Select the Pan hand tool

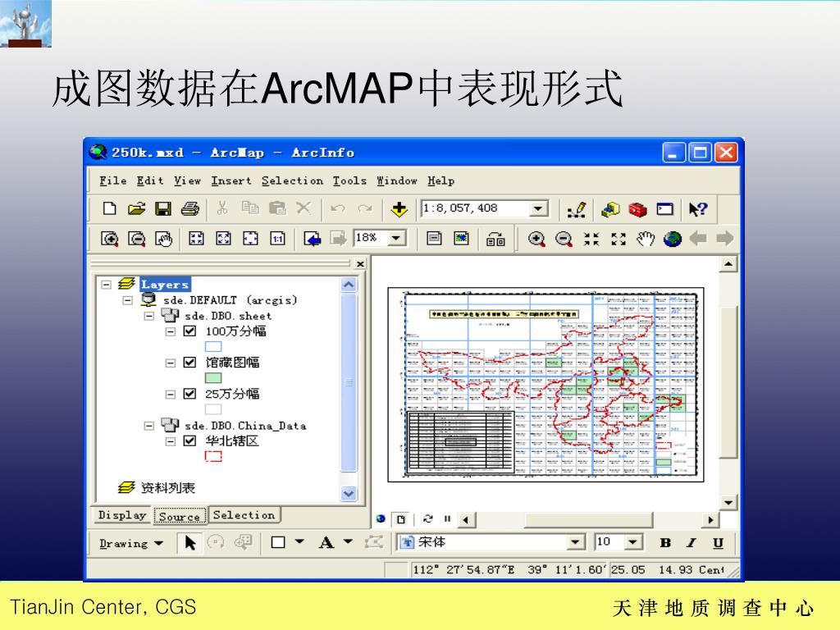tap(646, 239)
